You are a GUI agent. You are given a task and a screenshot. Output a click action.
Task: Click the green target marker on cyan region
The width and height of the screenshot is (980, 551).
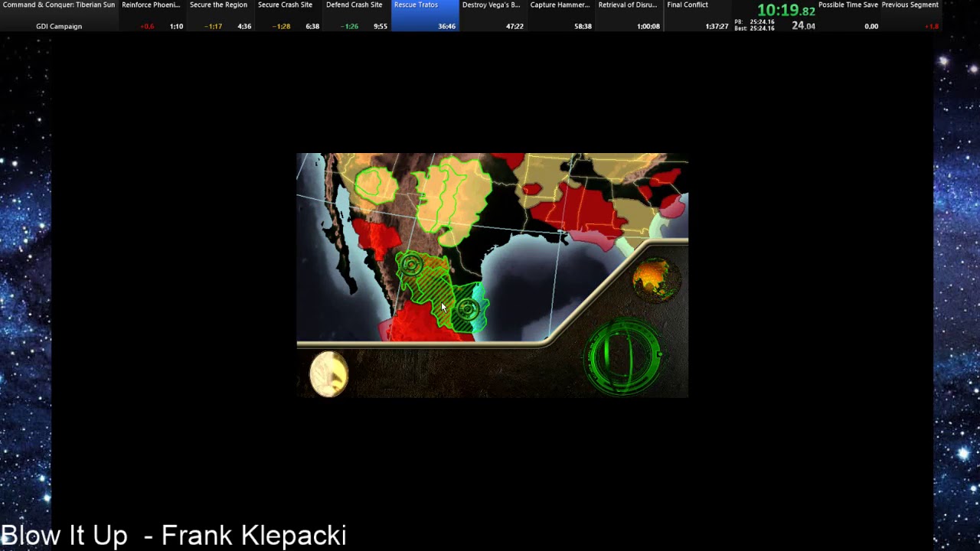(468, 310)
